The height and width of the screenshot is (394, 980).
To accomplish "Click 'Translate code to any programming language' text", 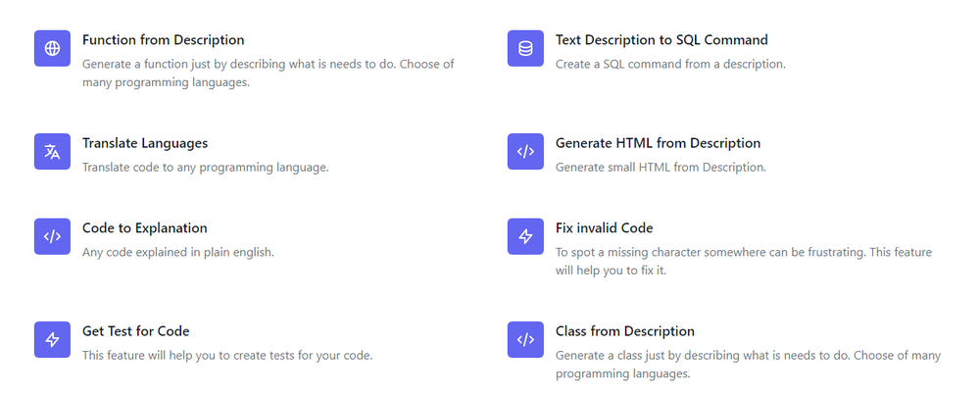I will coord(206,167).
